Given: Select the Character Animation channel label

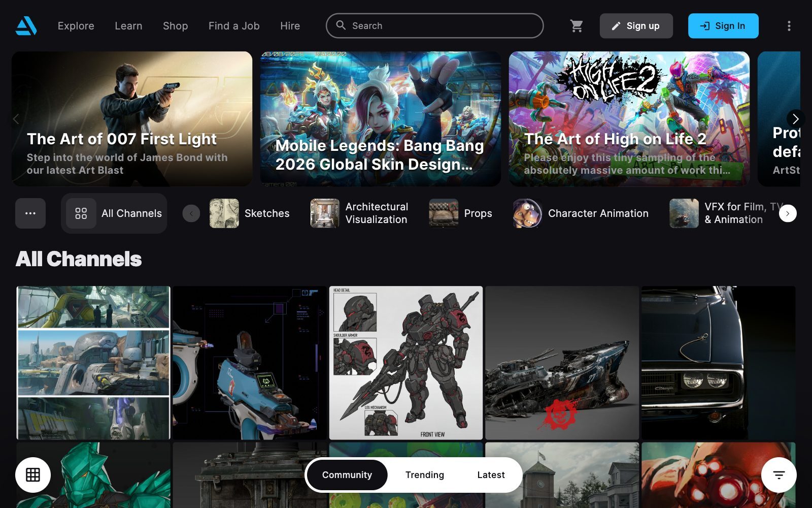Looking at the screenshot, I should pyautogui.click(x=598, y=213).
